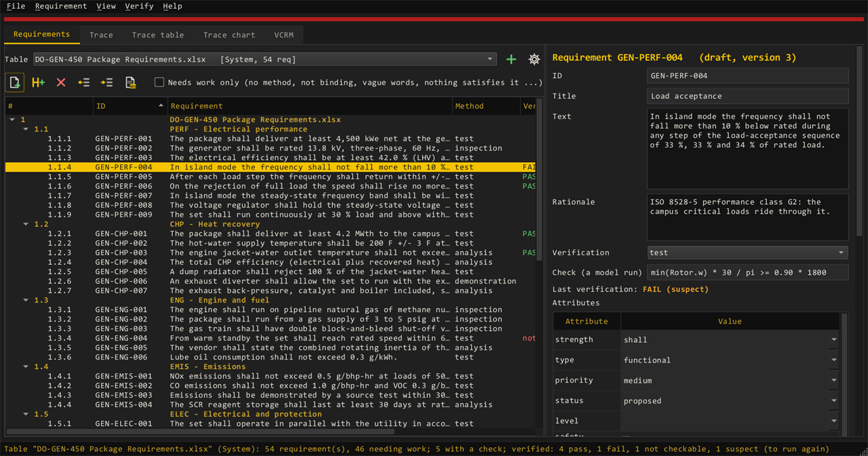The height and width of the screenshot is (456, 868).
Task: Open the Requirement menu
Action: coord(61,6)
